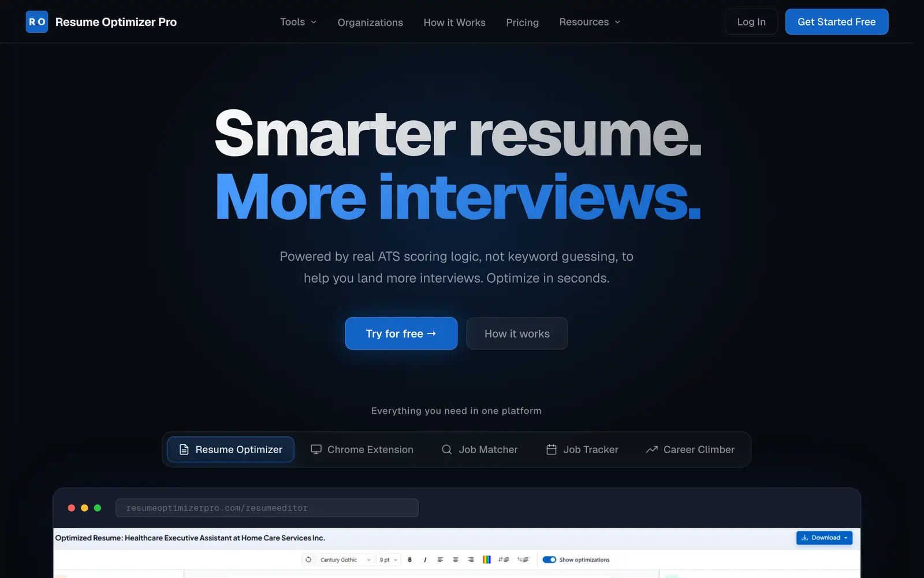Screen dimensions: 924x578
Task: Open the Organizations nav item
Action: point(370,23)
